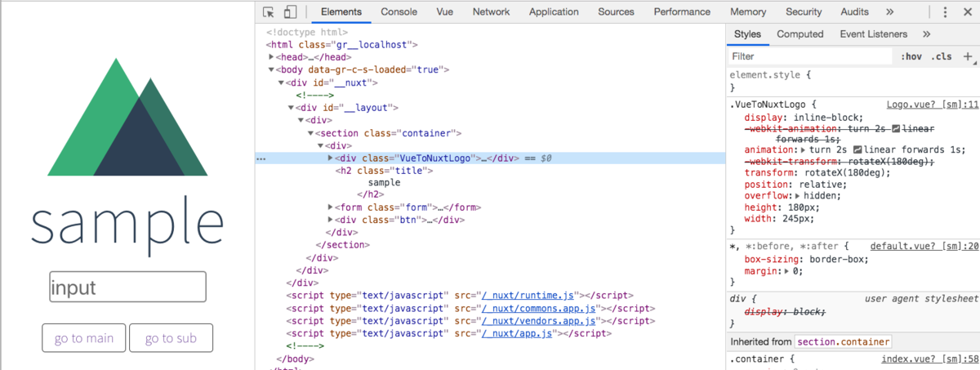
Task: Click section.container inherited-from label
Action: tap(842, 341)
